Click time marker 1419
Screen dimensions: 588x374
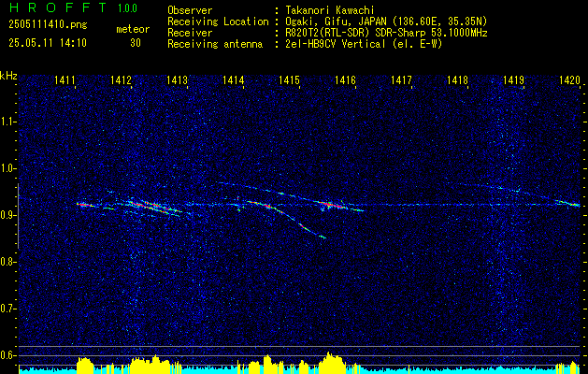click(x=513, y=79)
